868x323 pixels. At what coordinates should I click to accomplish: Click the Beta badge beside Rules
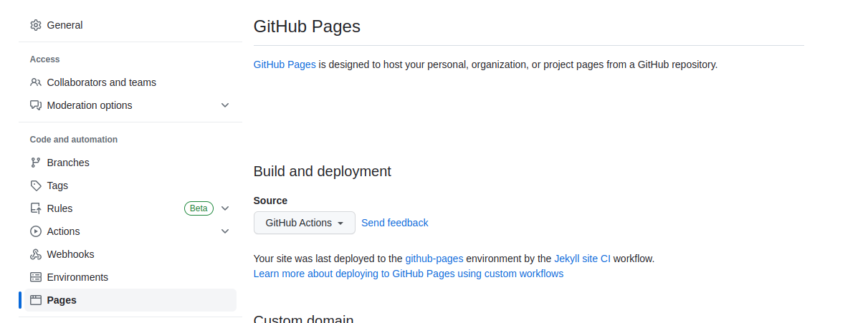(x=199, y=208)
